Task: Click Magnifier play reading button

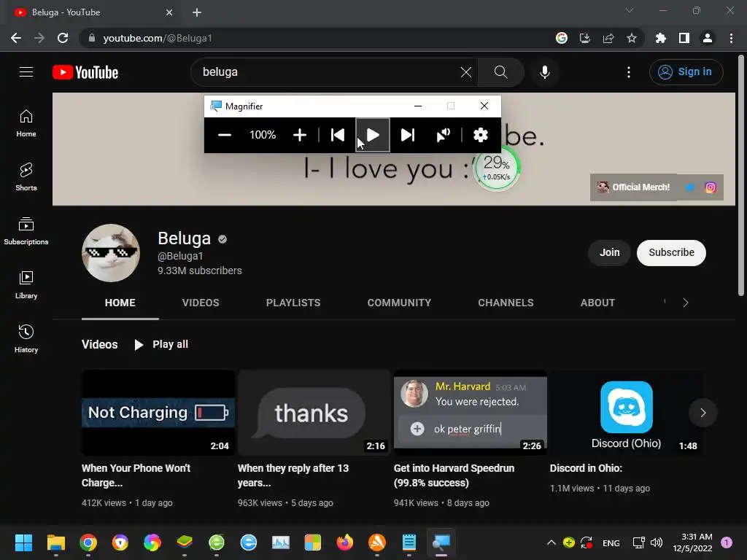Action: pyautogui.click(x=373, y=135)
